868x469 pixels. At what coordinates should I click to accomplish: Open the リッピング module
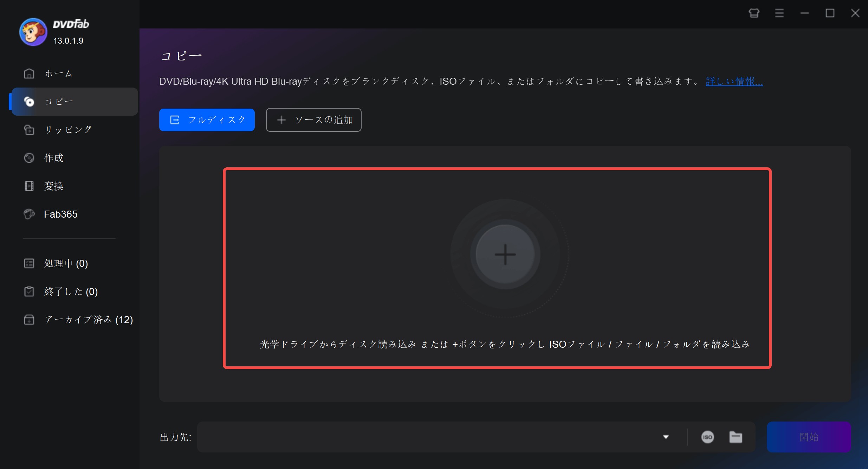click(68, 130)
